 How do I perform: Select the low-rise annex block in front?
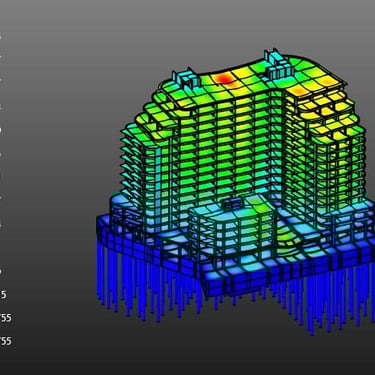pos(233,229)
